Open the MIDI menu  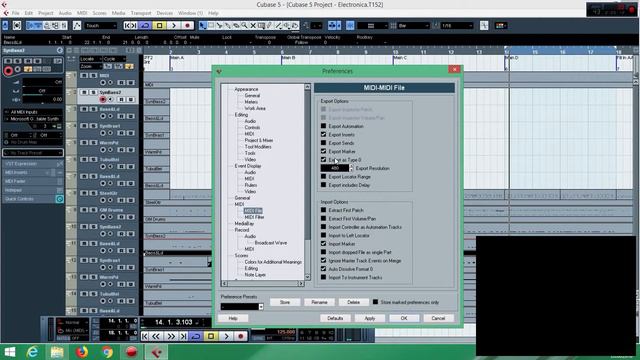(82, 13)
